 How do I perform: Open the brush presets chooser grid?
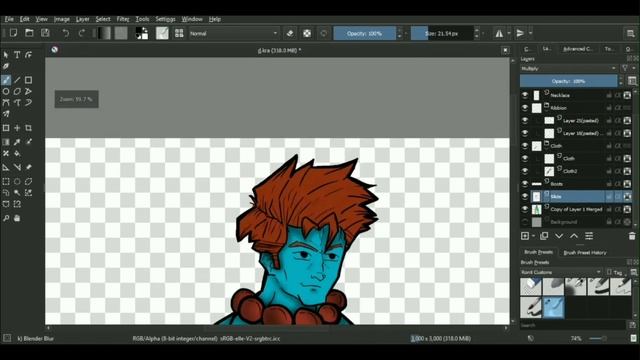pos(179,33)
